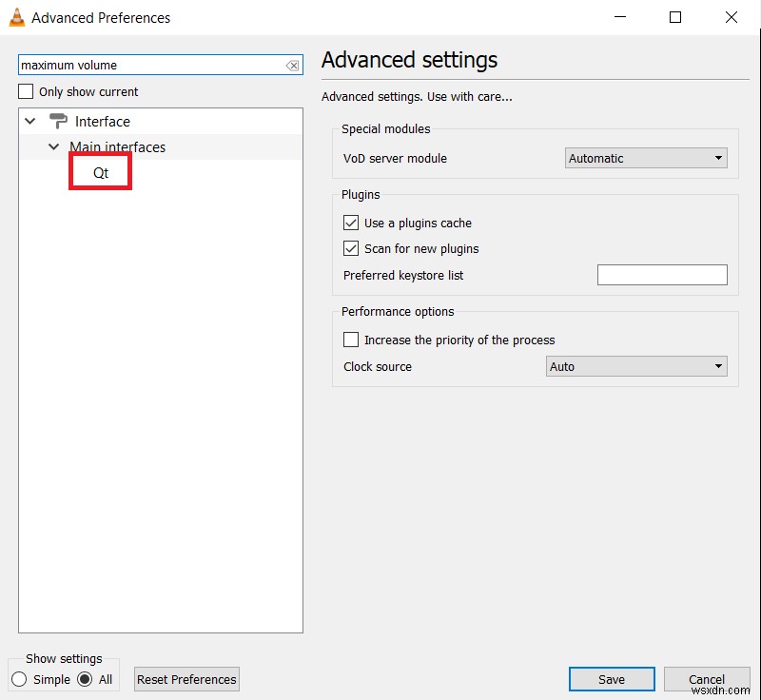Maximize the Advanced Preferences window
This screenshot has width=761, height=700.
tap(675, 17)
